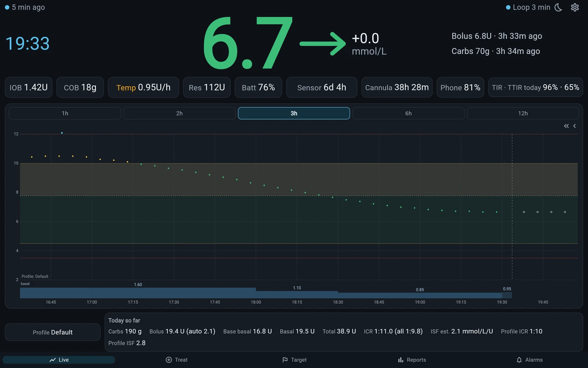Open the Profile Default button
Image resolution: width=588 pixels, height=368 pixels.
53,332
